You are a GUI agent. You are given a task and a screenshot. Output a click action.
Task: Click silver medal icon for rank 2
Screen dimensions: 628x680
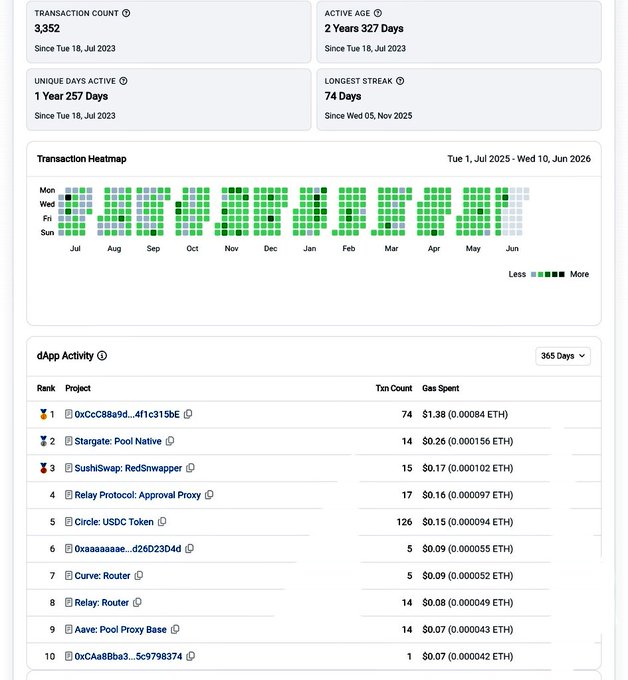tap(43, 441)
